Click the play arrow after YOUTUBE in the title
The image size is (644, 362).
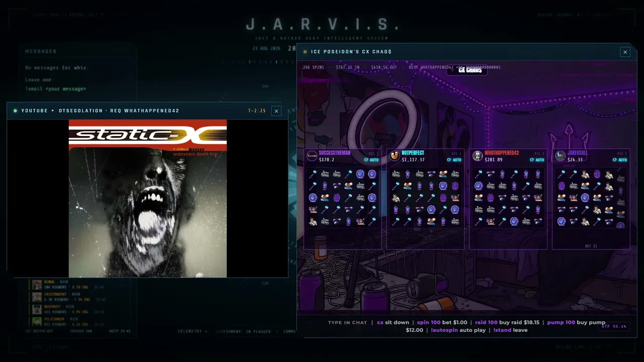[x=53, y=111]
